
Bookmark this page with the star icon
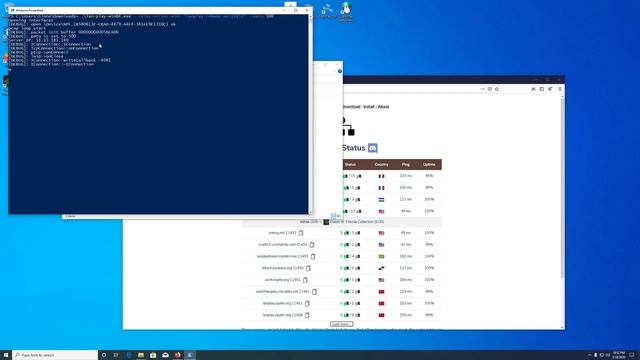[497, 89]
